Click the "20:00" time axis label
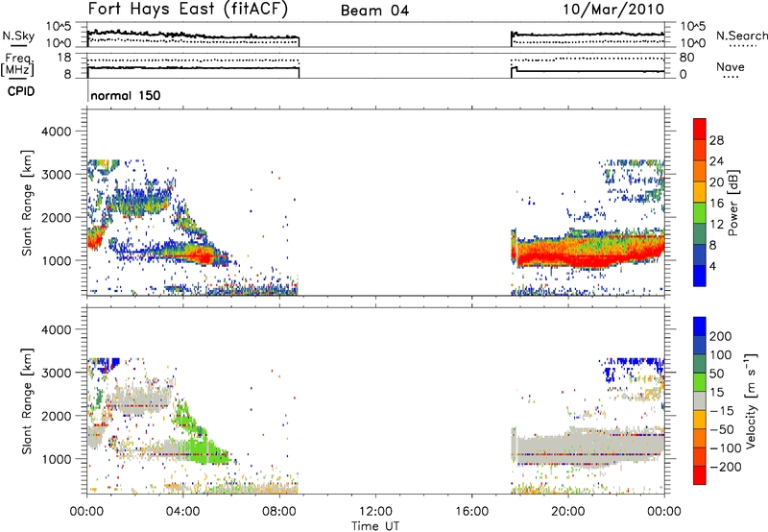The image size is (768, 532). (568, 512)
